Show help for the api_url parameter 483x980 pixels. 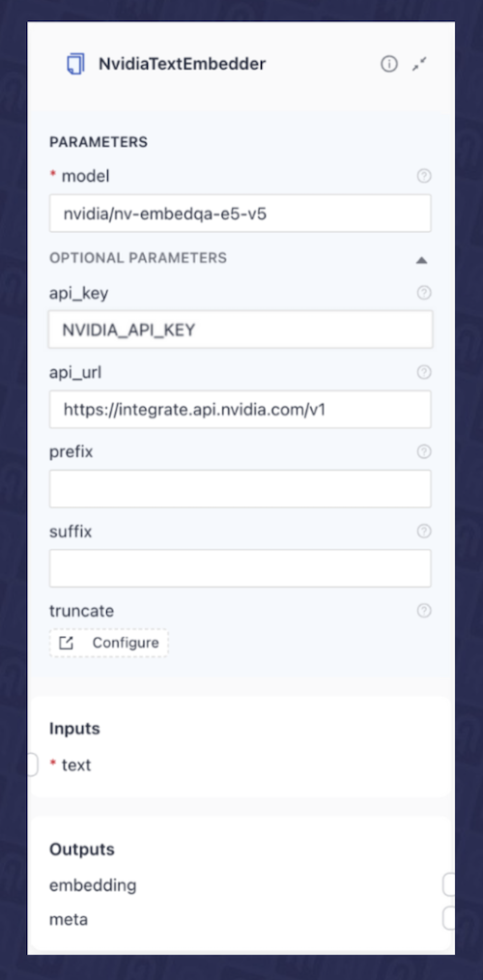tap(424, 372)
